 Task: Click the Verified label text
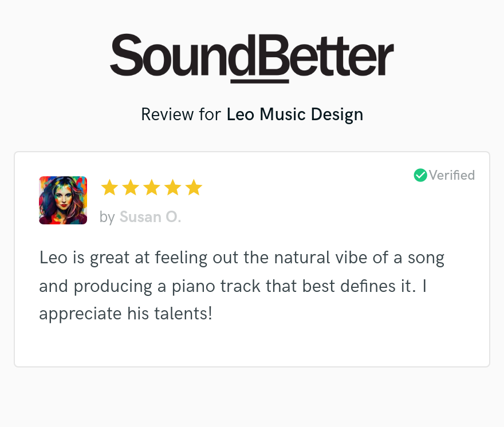pos(452,175)
